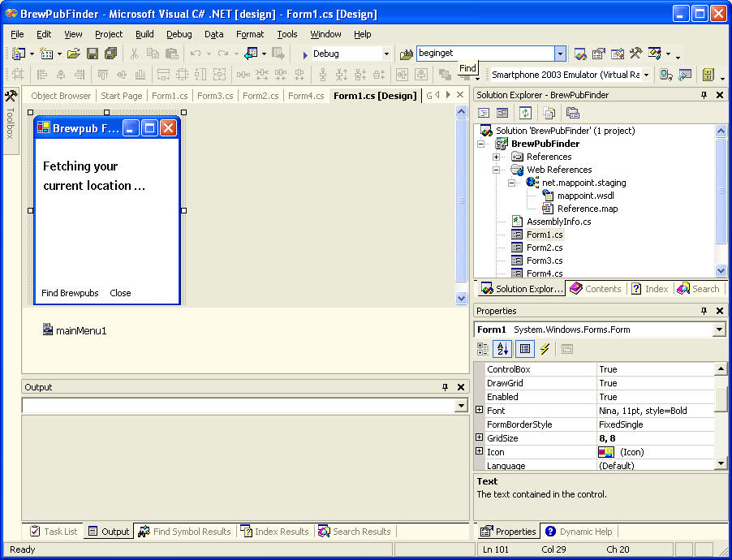Click the Align Lefts layout icon
732x560 pixels.
tap(42, 75)
